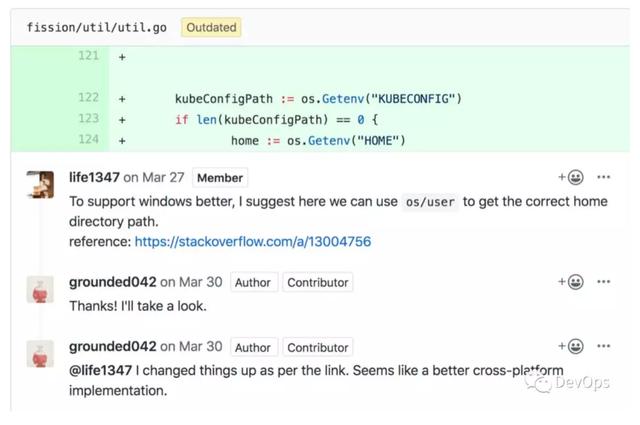Open life1347 username profile link
Viewport: 640px width, 425px height.
tap(94, 177)
